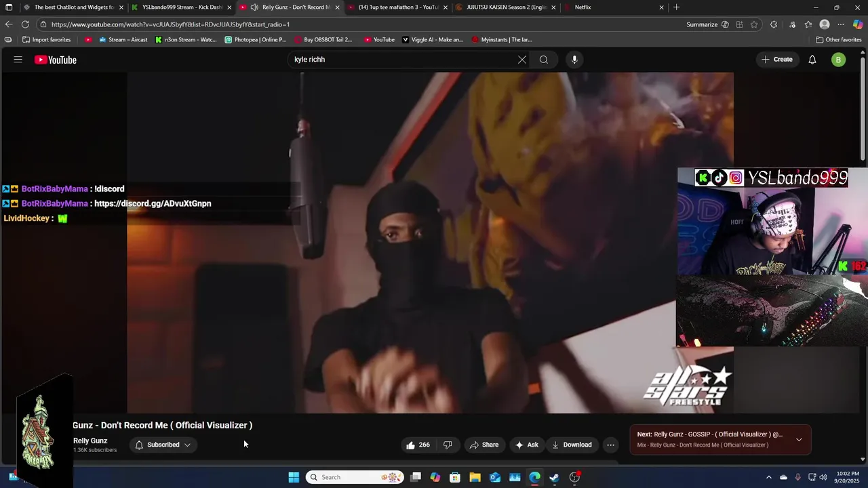Add this page to favorites star
868x488 pixels.
[754, 24]
